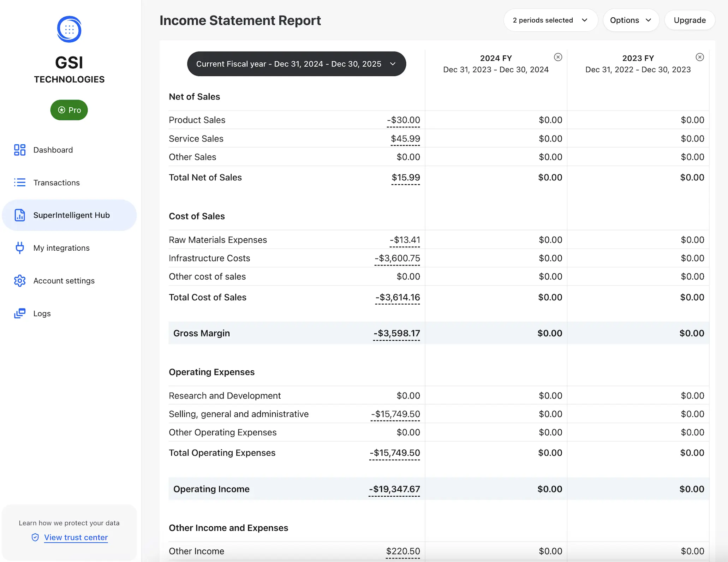Viewport: 728px width, 562px height.
Task: Open the View trust center link
Action: [76, 537]
